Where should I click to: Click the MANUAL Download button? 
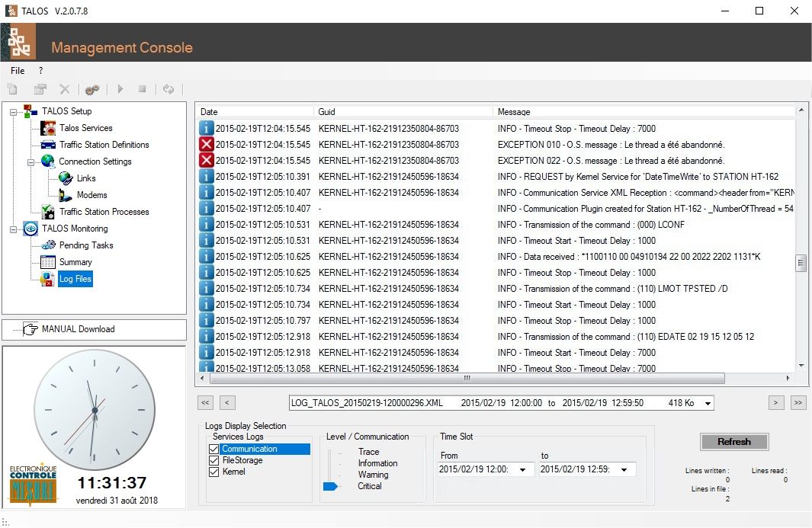click(x=95, y=329)
